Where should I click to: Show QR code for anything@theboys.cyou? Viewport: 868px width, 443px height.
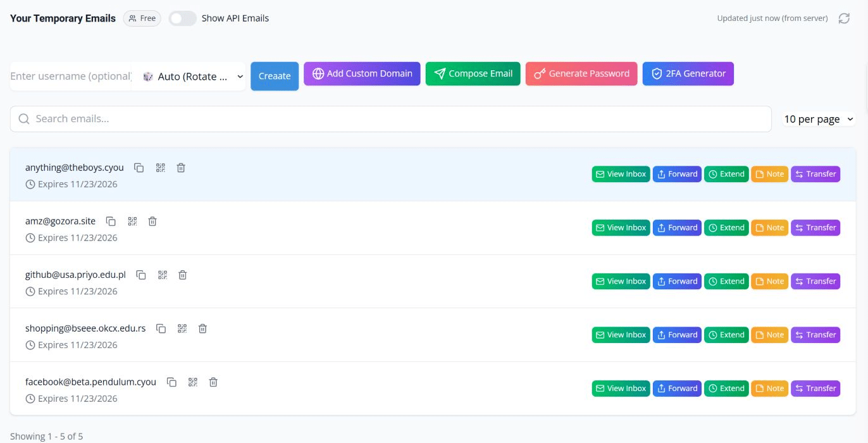(160, 168)
